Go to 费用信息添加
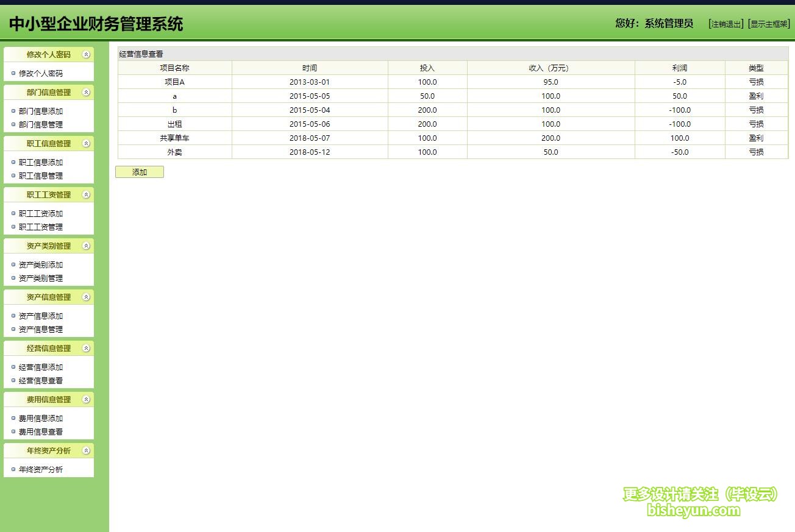The image size is (795, 532). tap(41, 419)
